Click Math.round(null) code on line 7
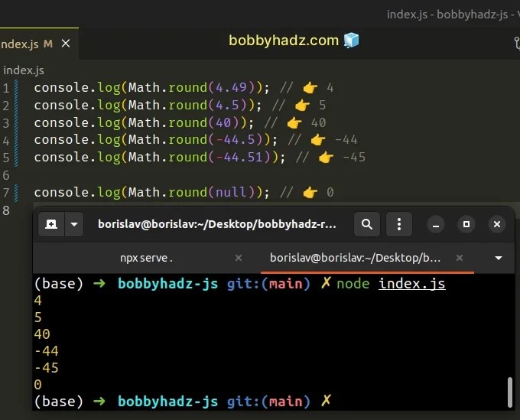520x420 pixels. pyautogui.click(x=191, y=193)
